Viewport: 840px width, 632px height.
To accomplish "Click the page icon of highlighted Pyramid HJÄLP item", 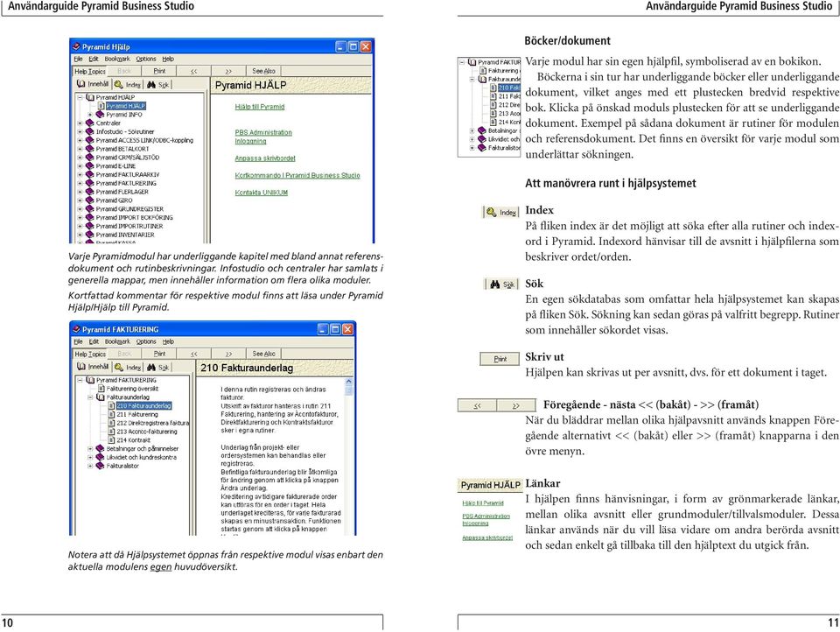I will (x=101, y=106).
